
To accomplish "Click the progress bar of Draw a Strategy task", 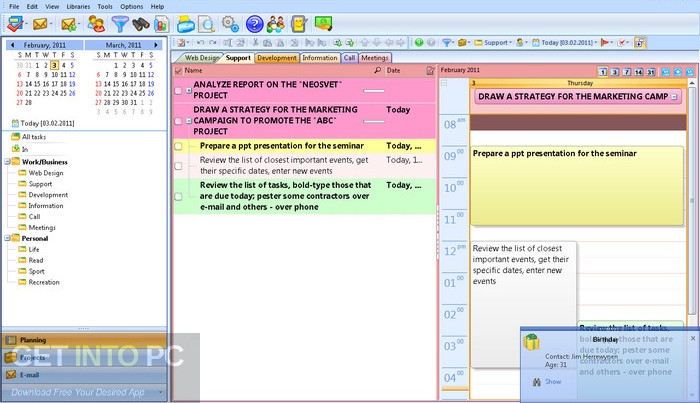I will pos(374,121).
